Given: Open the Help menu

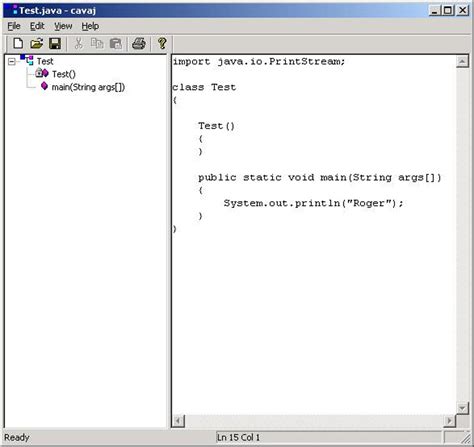Looking at the screenshot, I should 90,26.
